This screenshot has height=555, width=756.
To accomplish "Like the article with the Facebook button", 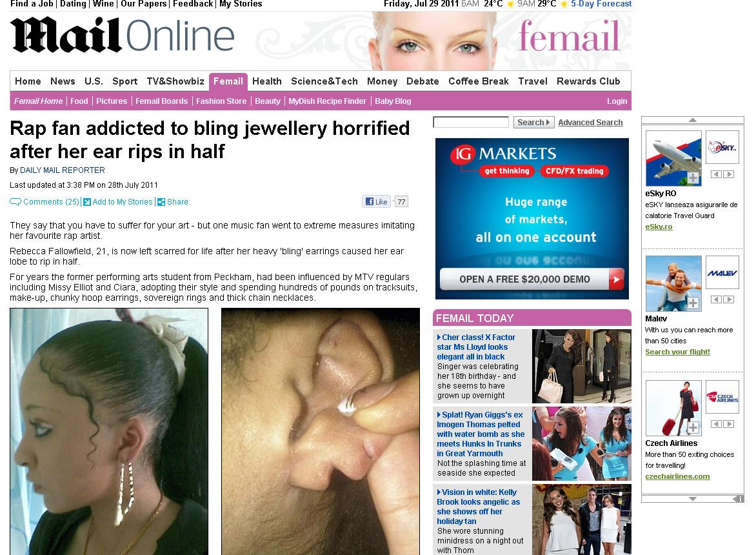I will (x=376, y=201).
